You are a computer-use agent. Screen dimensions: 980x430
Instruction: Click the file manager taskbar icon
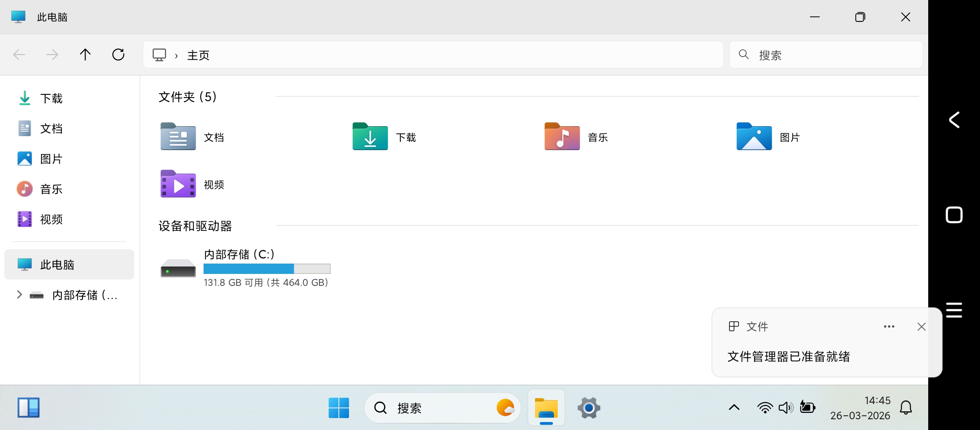click(546, 408)
